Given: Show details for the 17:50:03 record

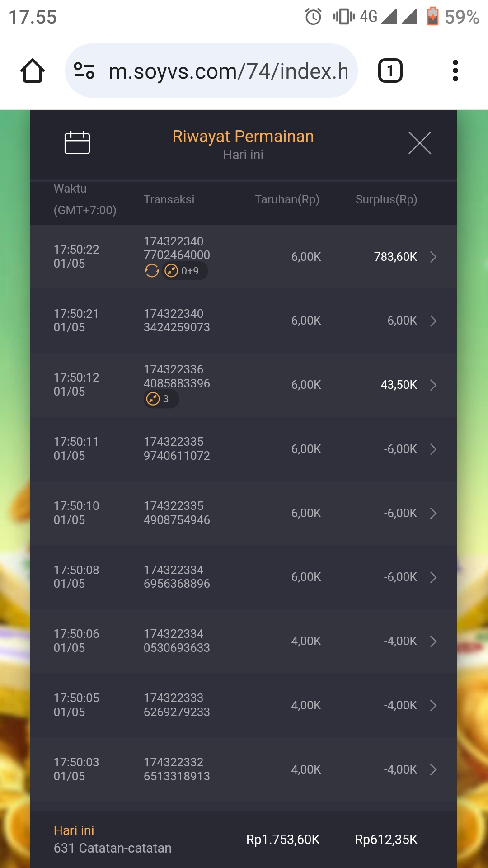Looking at the screenshot, I should click(433, 769).
